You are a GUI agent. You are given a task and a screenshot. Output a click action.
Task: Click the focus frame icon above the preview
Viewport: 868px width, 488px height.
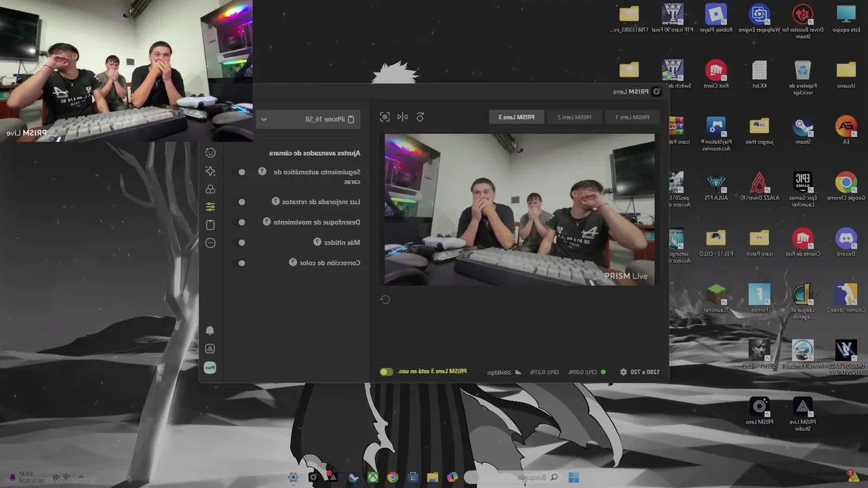[x=384, y=117]
